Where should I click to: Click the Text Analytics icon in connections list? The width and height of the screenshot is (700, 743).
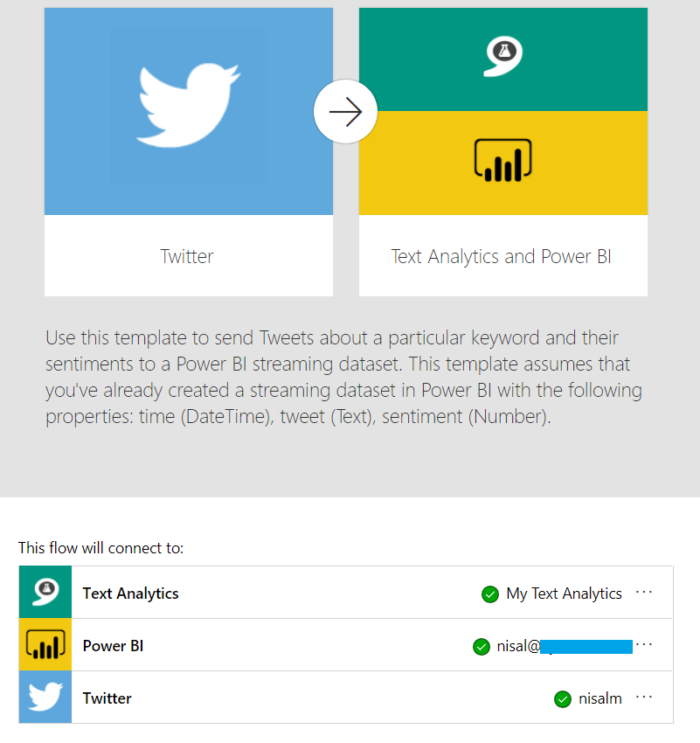tap(45, 592)
